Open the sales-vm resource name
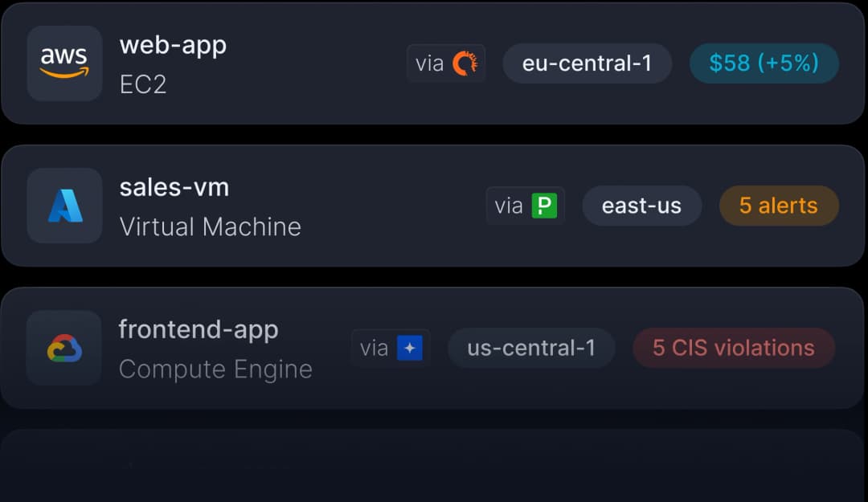 point(174,187)
